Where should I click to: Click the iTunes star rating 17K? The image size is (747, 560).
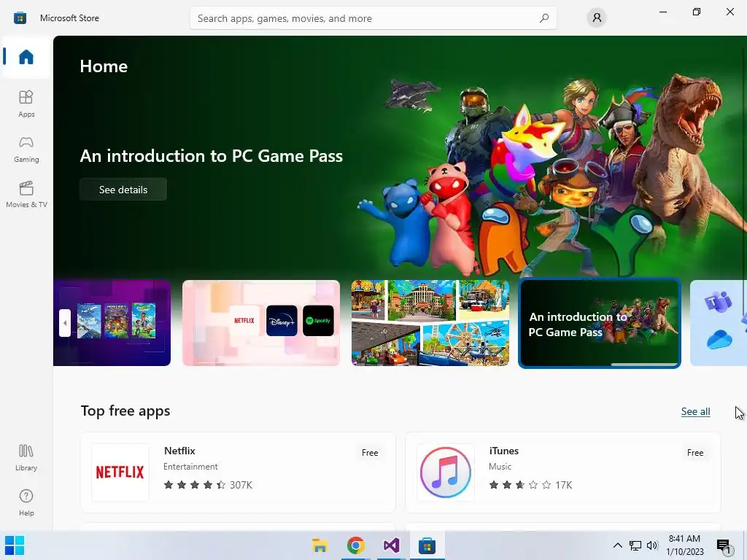click(530, 485)
